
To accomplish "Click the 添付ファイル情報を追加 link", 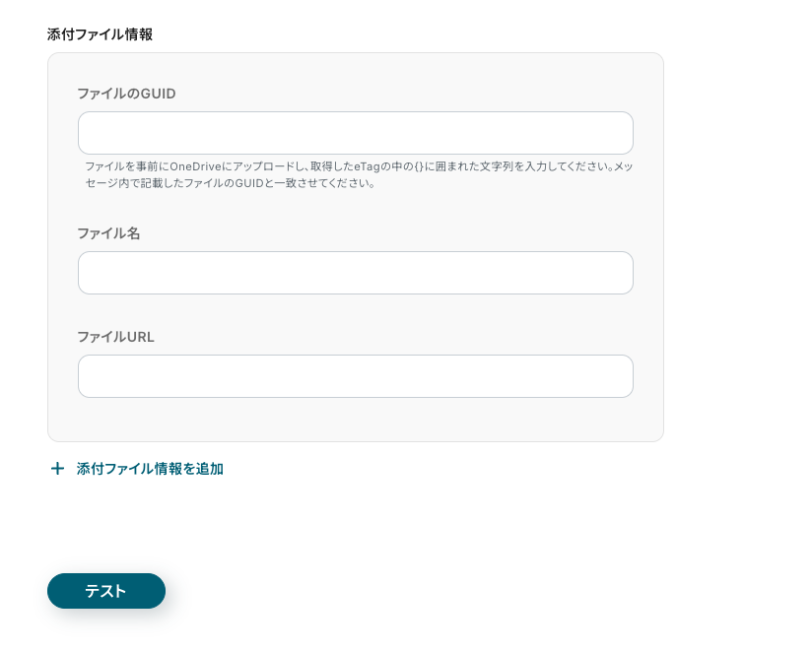I will tap(150, 469).
